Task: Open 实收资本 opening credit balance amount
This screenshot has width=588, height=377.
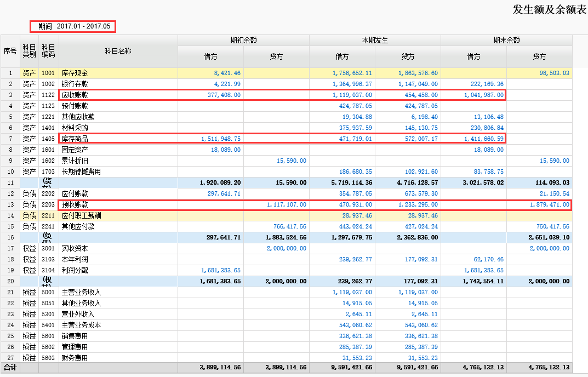Action: point(287,248)
